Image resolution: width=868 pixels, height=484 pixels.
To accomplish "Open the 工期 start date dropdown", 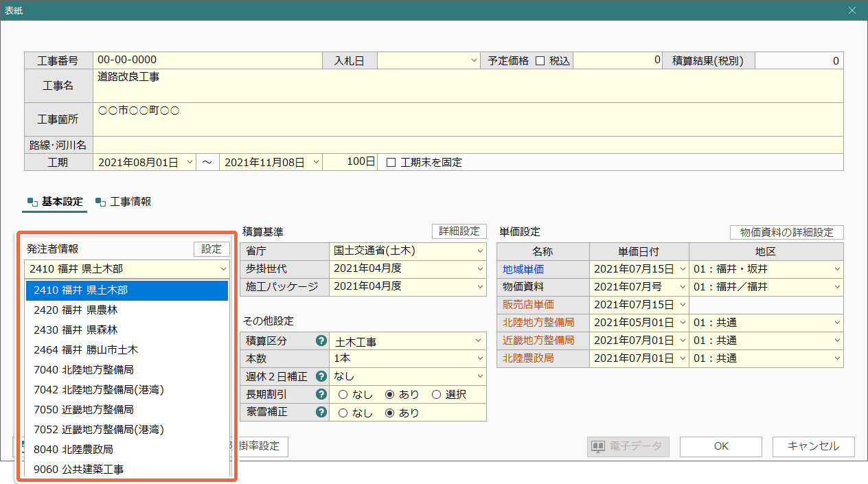I will pyautogui.click(x=190, y=163).
